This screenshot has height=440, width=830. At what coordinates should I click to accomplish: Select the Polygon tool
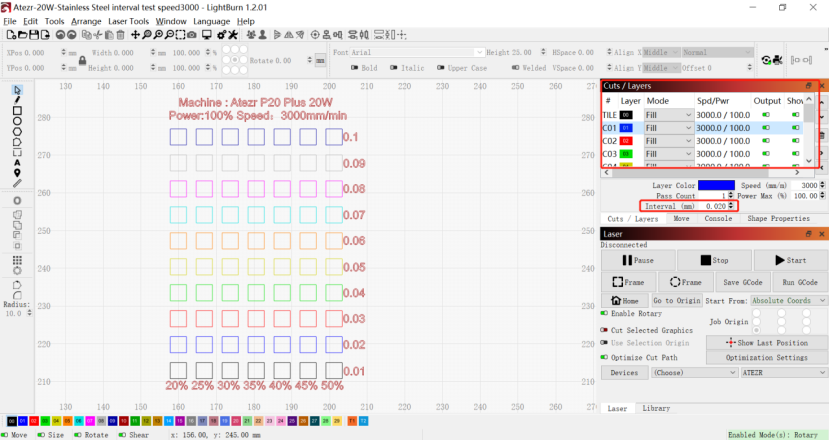(17, 132)
